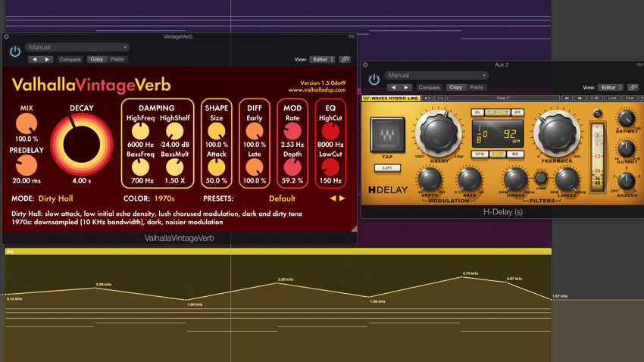The image size is (644, 362).
Task: Select MS delay time mode
Action: click(515, 154)
